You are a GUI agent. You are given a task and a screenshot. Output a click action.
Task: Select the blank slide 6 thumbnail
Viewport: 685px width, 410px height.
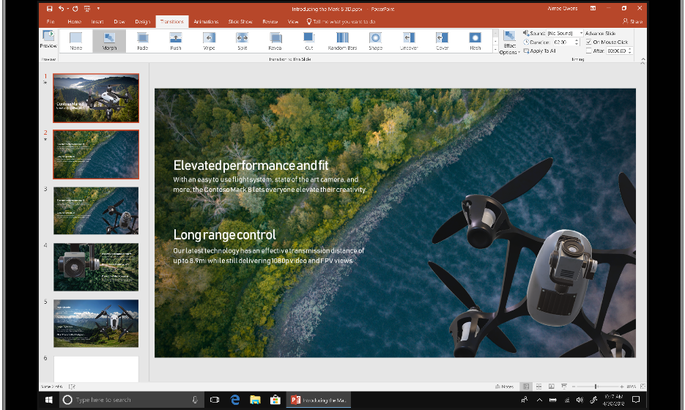click(96, 369)
